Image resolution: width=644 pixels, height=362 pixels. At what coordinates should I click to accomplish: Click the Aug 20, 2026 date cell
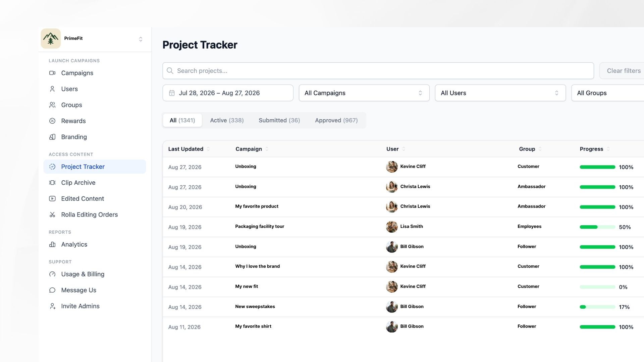click(x=185, y=207)
